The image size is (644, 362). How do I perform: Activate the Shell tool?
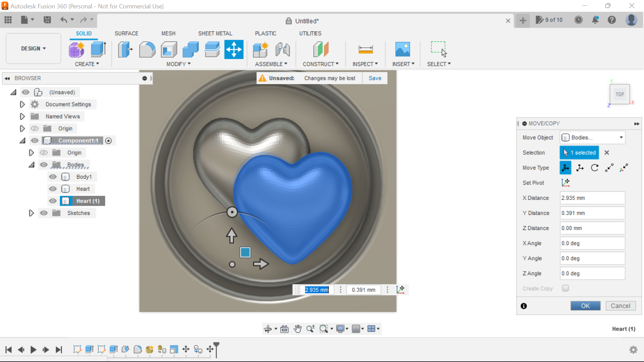pos(169,49)
